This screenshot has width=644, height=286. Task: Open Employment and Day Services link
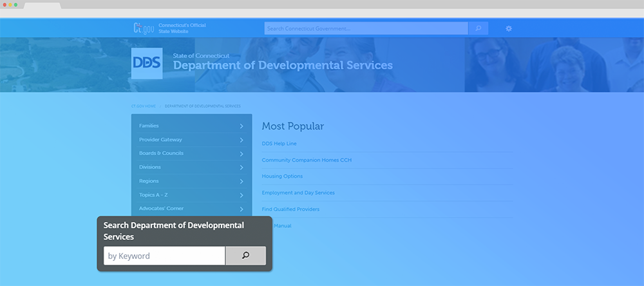pos(298,193)
